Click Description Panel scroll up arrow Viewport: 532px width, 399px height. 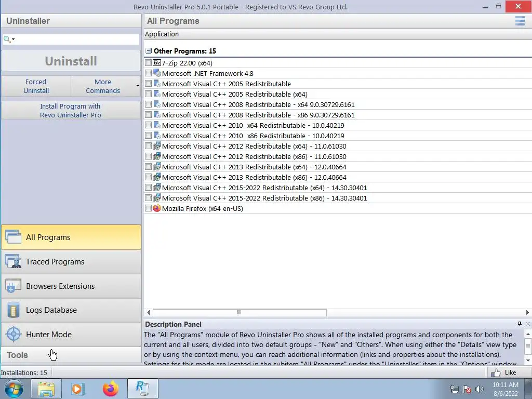point(528,334)
